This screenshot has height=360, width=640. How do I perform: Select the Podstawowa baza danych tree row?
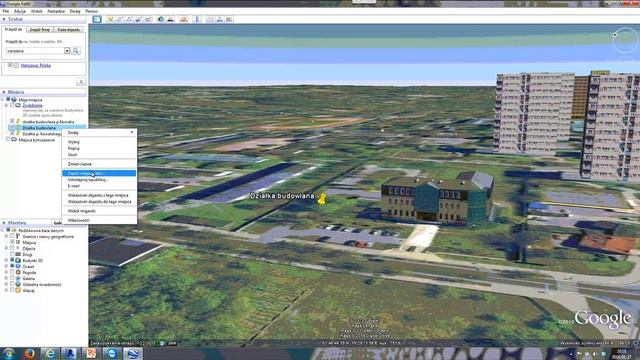[41, 230]
